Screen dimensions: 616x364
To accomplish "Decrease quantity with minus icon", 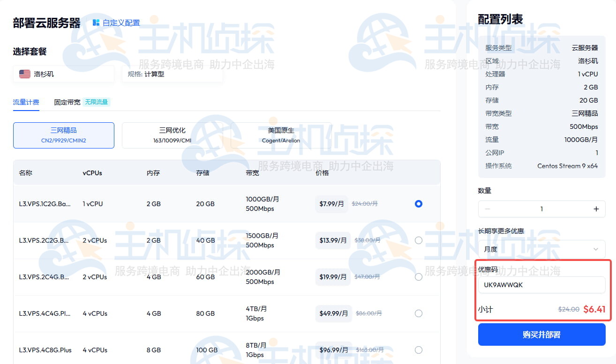I will pyautogui.click(x=488, y=209).
